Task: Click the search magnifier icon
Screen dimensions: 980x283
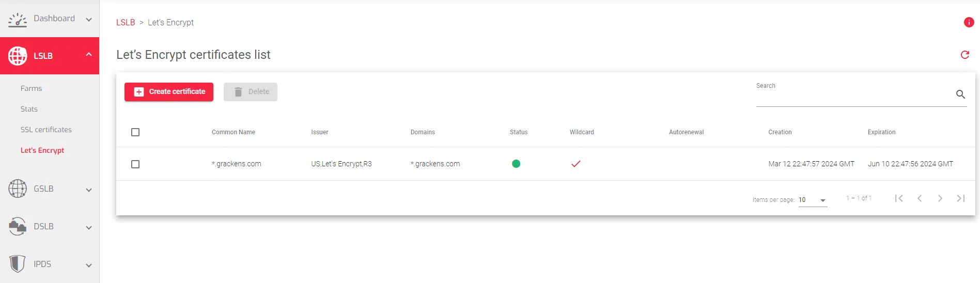Action: click(960, 95)
